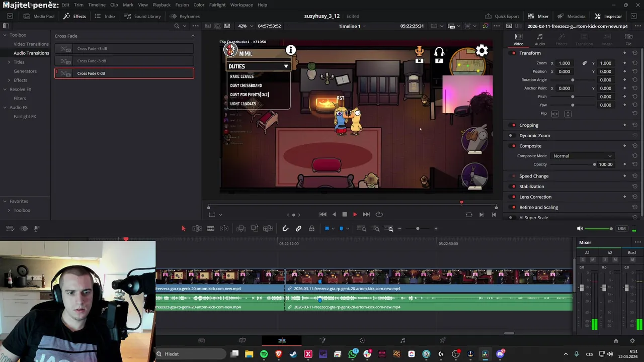
Task: Open the Fairlight menu
Action: [217, 5]
